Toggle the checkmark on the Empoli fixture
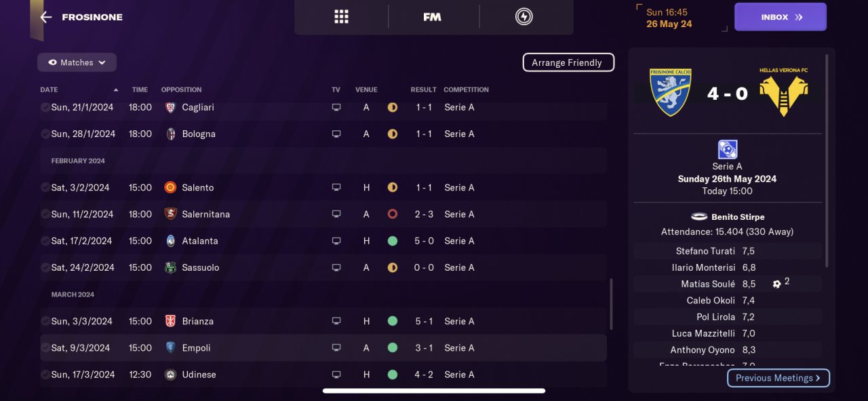Screen dimensions: 868x401 tap(45, 348)
